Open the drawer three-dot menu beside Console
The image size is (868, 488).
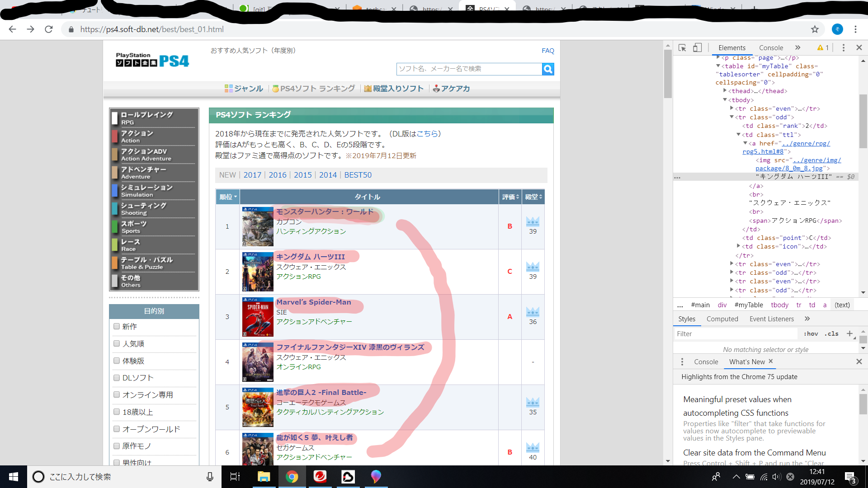tap(682, 361)
